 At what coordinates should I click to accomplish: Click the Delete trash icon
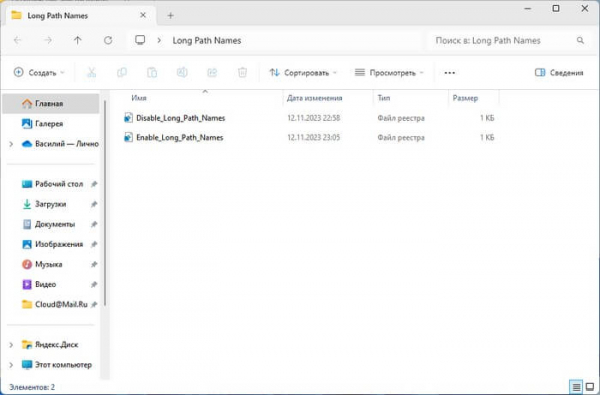242,72
